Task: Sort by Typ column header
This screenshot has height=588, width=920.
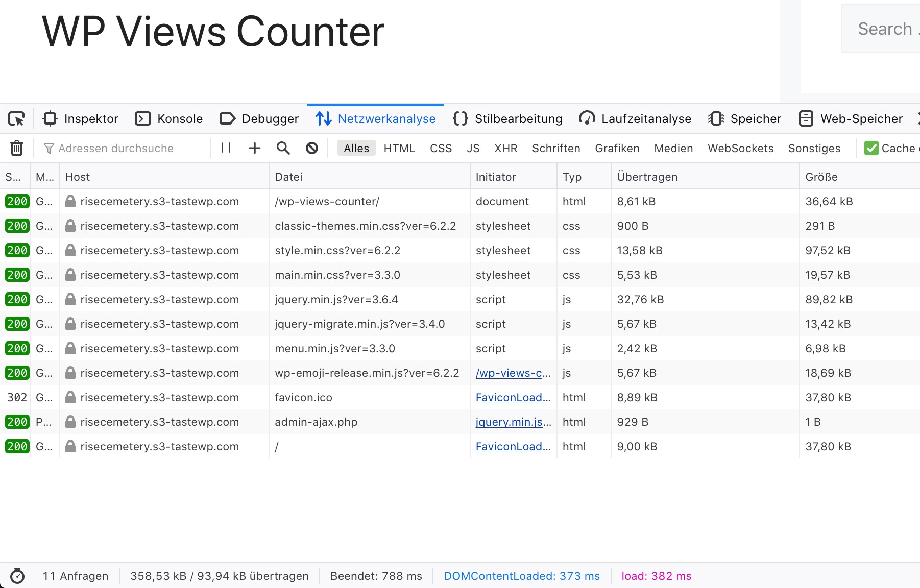Action: tap(584, 177)
